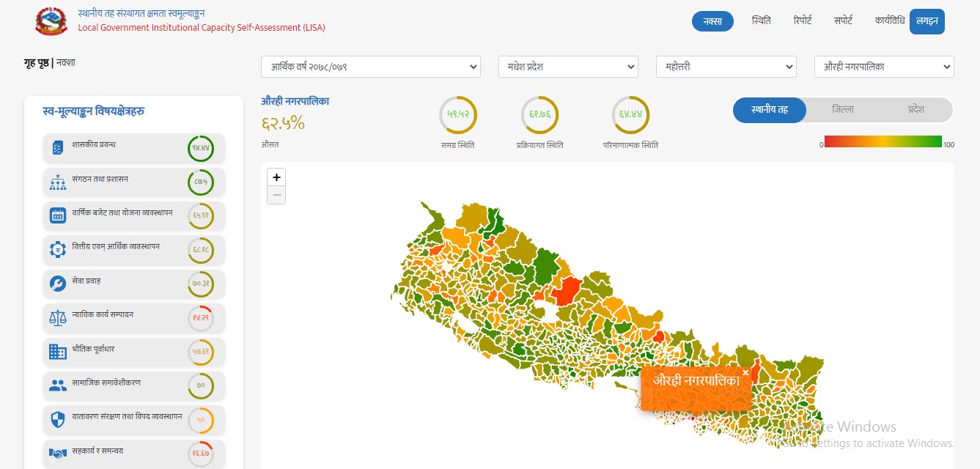Switch map view to जिल्ला level

click(x=842, y=110)
